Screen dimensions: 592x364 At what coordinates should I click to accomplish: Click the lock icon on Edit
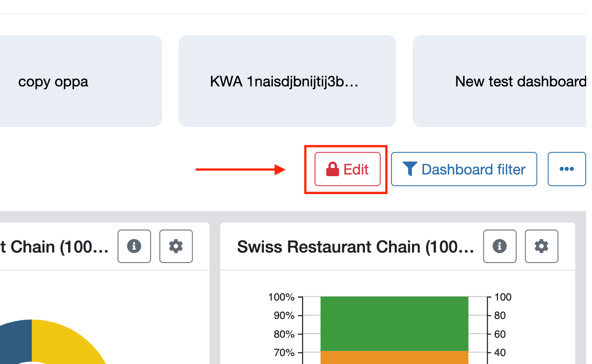(333, 169)
